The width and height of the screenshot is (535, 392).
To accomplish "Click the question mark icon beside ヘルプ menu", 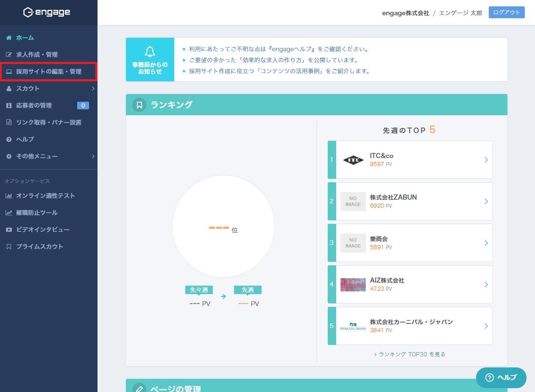I will [x=8, y=139].
